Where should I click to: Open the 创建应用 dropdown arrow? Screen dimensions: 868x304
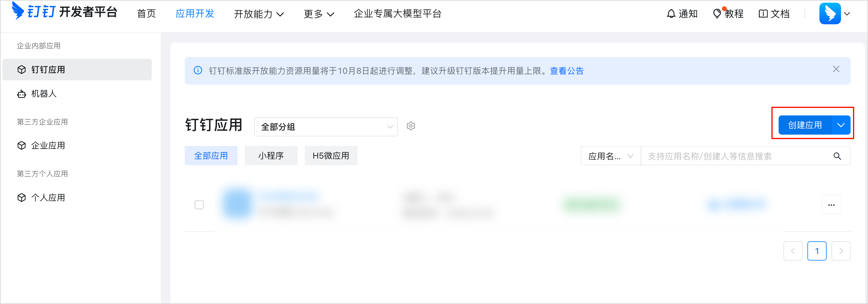click(840, 125)
